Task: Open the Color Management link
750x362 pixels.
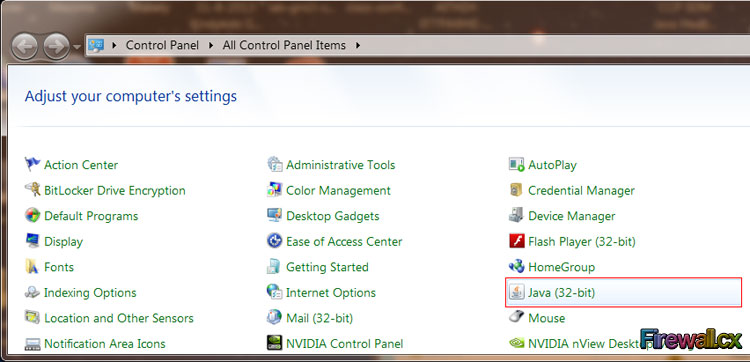Action: [x=338, y=190]
